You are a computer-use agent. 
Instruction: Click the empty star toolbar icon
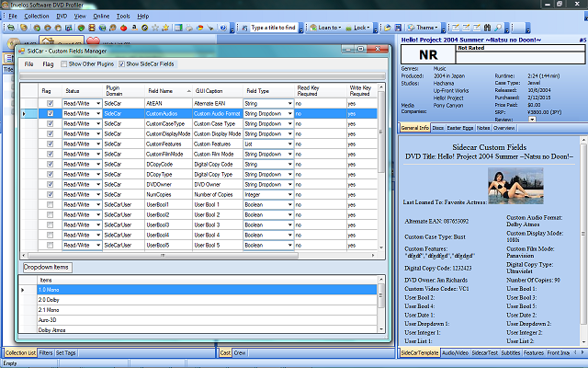[155, 28]
